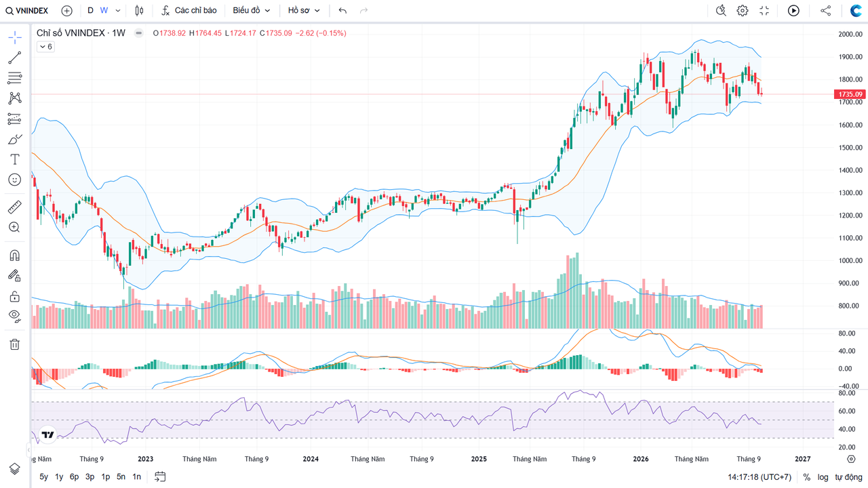The height and width of the screenshot is (488, 868).
Task: Toggle the log scale
Action: pyautogui.click(x=823, y=477)
